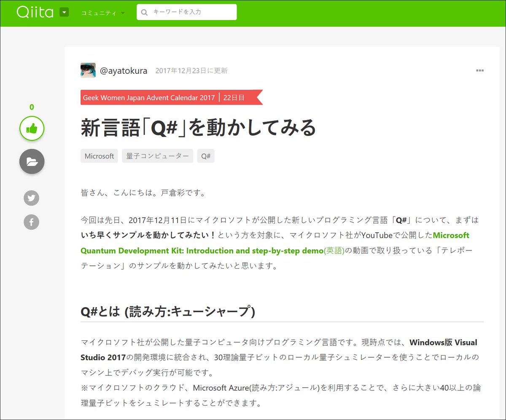Stock the article with folder icon

coord(32,161)
